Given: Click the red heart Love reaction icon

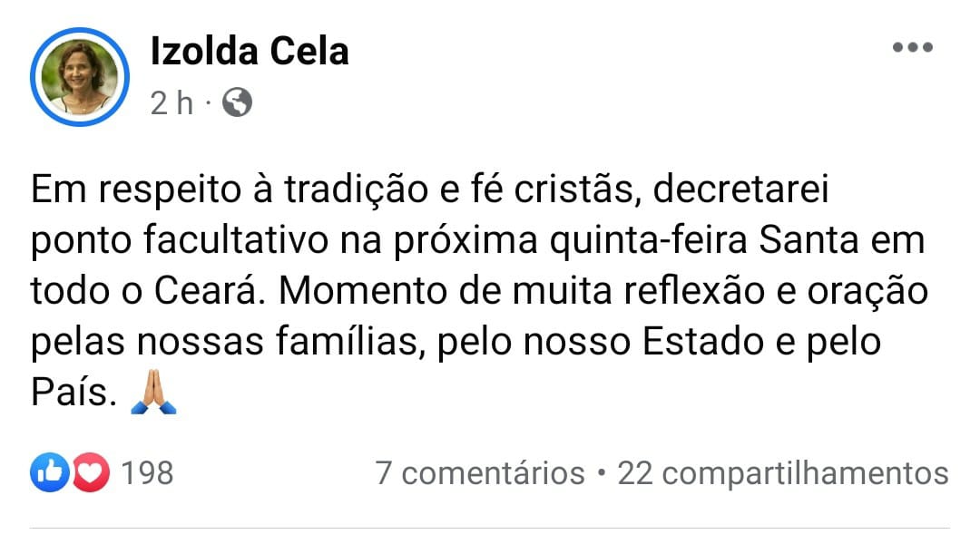Looking at the screenshot, I should coord(90,472).
